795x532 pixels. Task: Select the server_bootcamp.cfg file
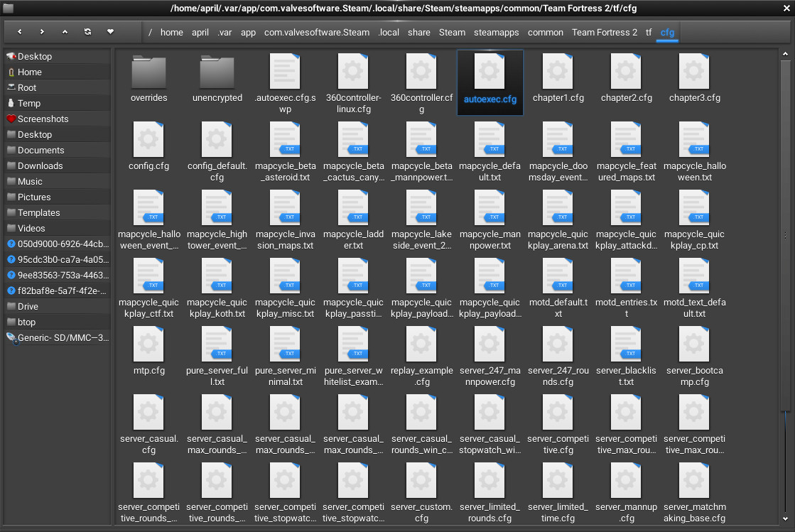(x=695, y=357)
